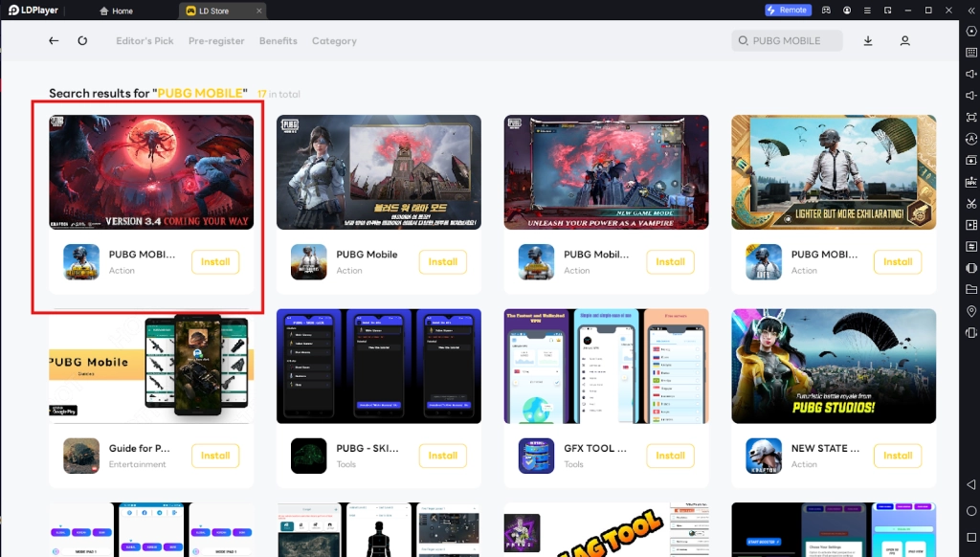Tap the Android back triangle button
980x557 pixels.
971,484
